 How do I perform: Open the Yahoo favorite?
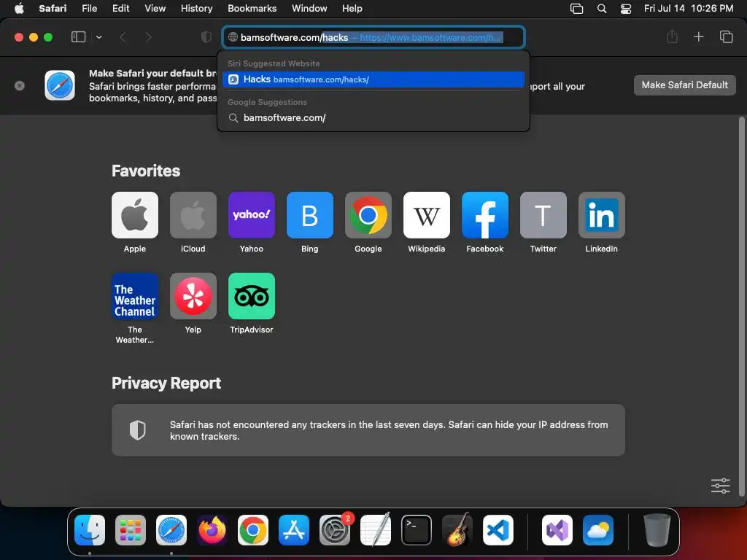[252, 215]
